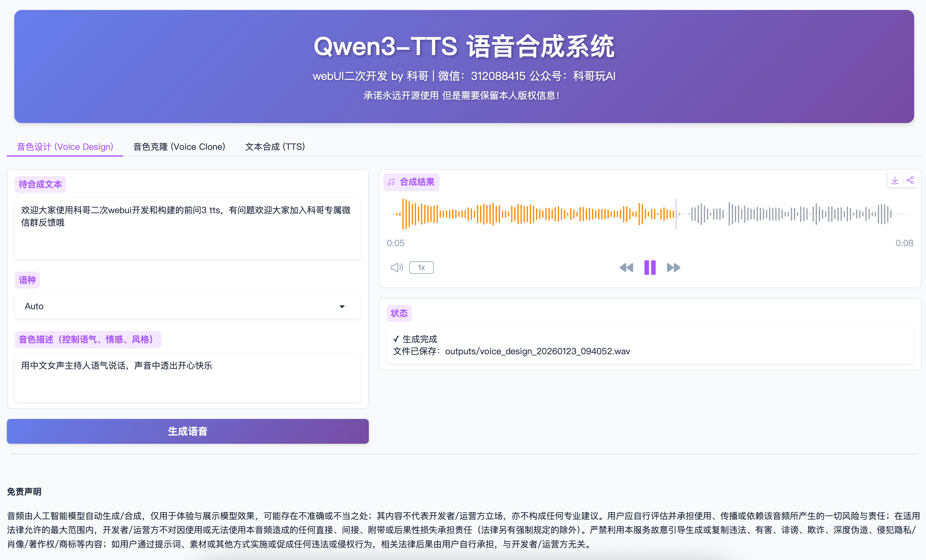926x560 pixels.
Task: Download the synthesized audio file
Action: (x=895, y=181)
